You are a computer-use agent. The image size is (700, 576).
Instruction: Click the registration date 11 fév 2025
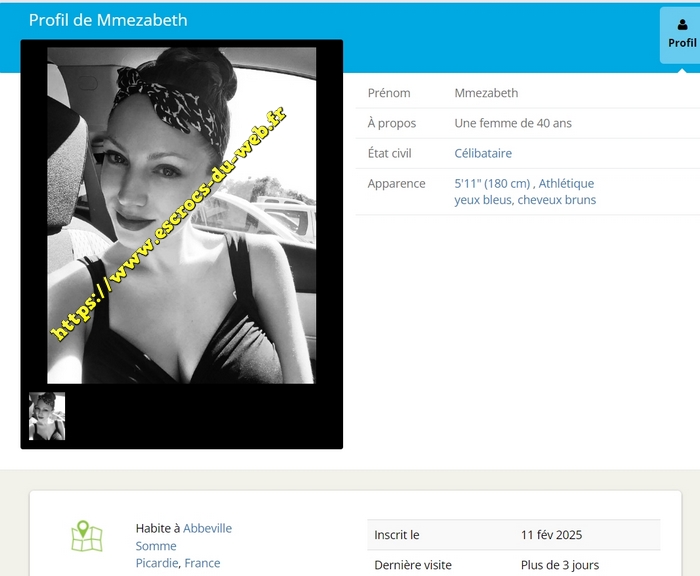click(551, 535)
